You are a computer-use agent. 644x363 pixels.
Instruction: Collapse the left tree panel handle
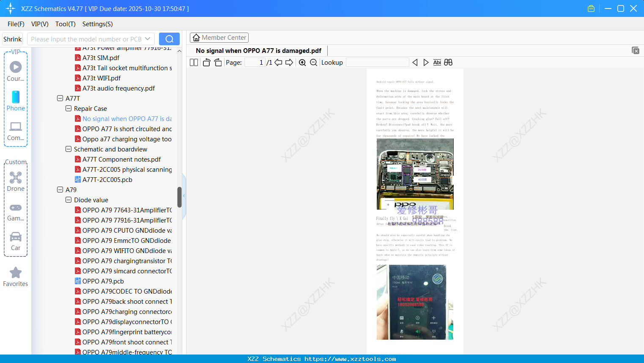184,196
